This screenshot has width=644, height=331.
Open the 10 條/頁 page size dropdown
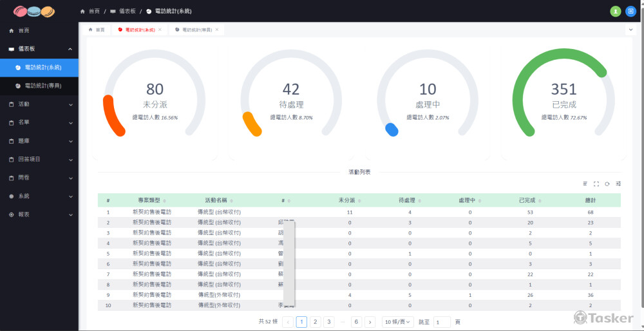tap(398, 322)
